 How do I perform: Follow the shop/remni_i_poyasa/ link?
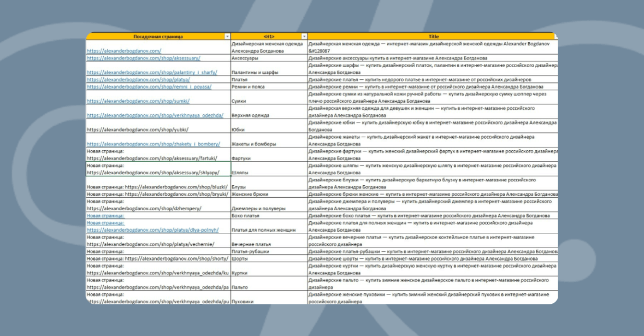point(149,87)
